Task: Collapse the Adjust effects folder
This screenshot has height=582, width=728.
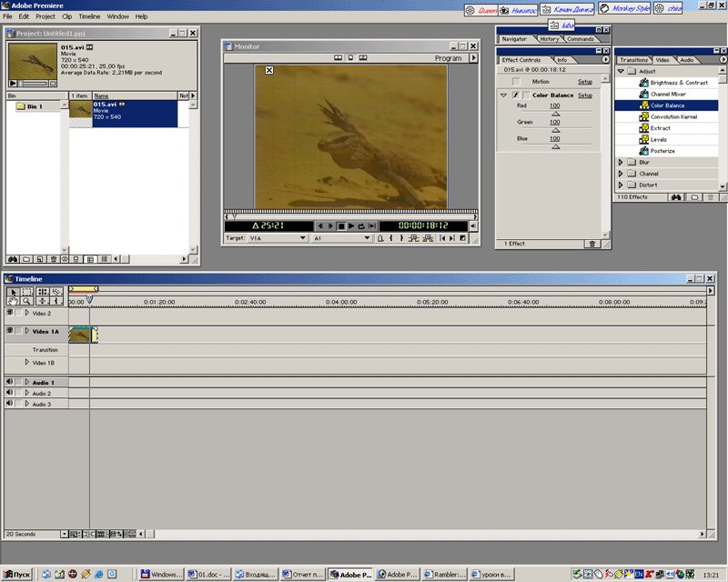Action: coord(622,71)
